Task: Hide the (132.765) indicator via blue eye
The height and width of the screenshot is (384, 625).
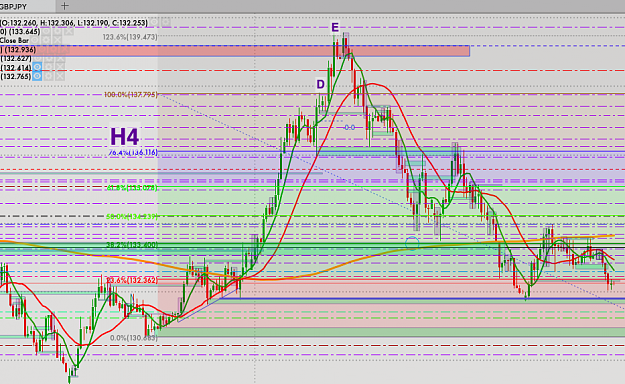Action: pyautogui.click(x=37, y=76)
